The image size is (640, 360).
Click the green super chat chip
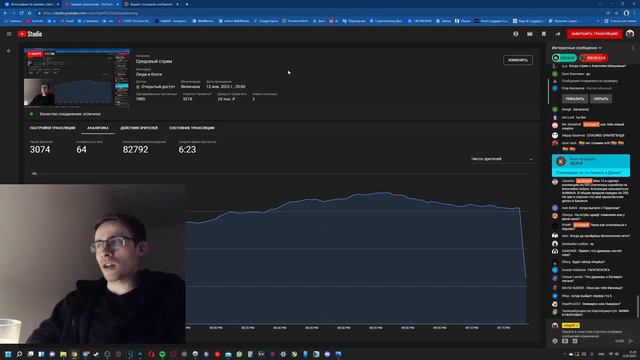point(564,58)
